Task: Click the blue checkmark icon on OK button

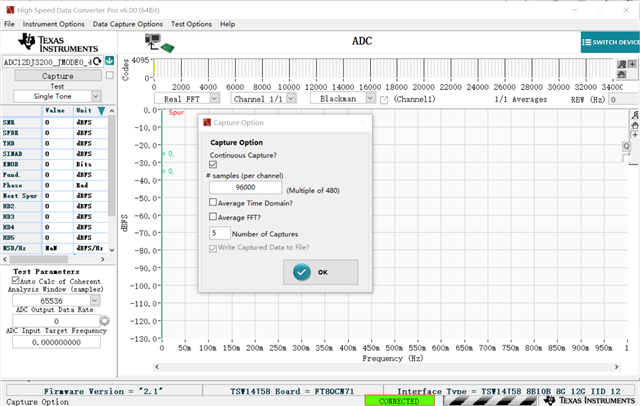Action: (x=302, y=272)
